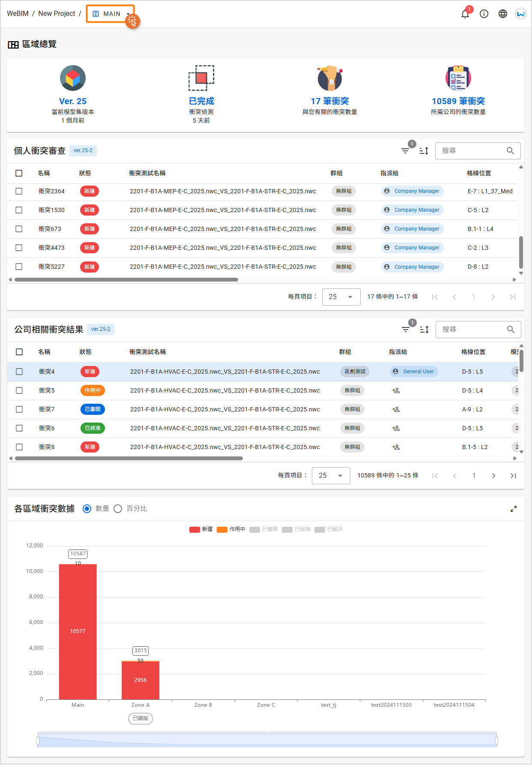Viewport: 532px width, 765px height.
Task: Jump to last page of company conflicts
Action: coord(513,476)
